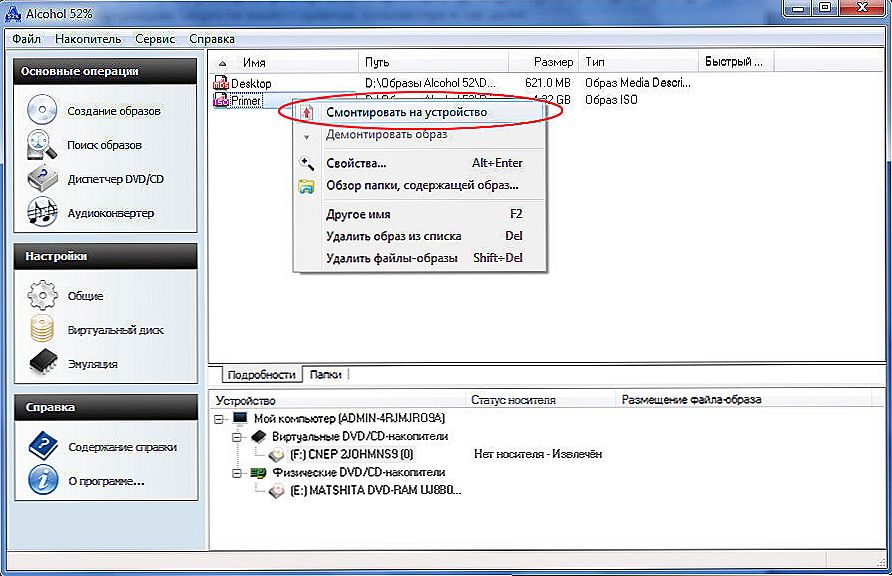Open Виртуальный диск settings
This screenshot has height=576, width=892.
[x=115, y=330]
